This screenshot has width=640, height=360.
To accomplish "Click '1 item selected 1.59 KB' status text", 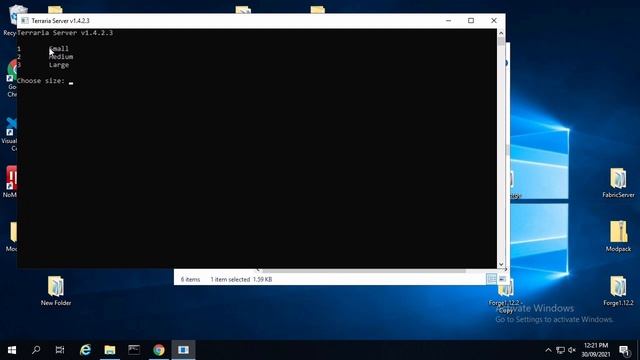I will tap(241, 280).
